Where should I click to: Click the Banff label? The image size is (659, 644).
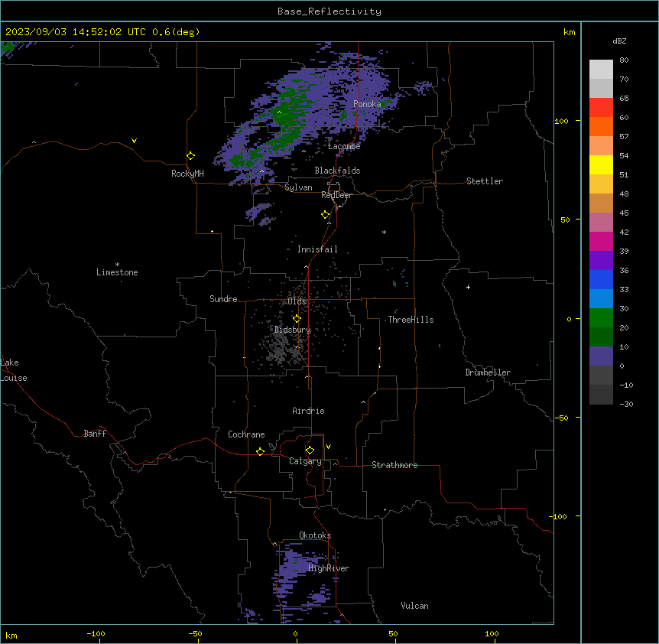[95, 434]
